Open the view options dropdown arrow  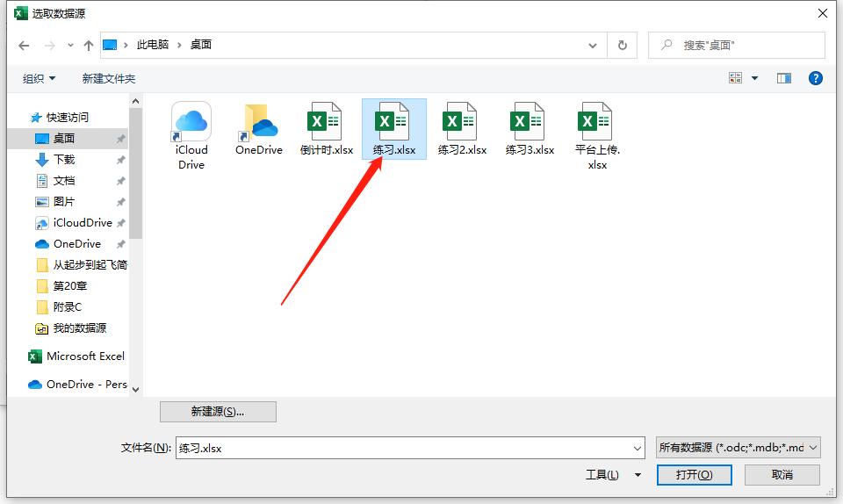(754, 78)
